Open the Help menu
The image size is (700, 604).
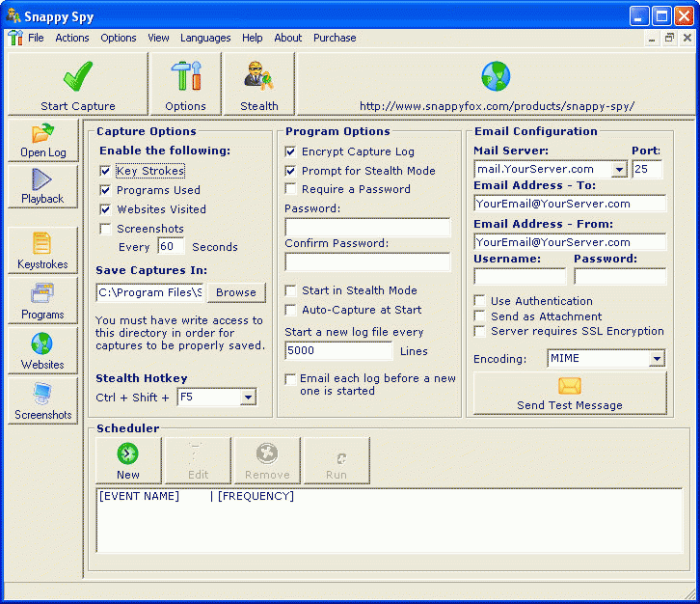(x=253, y=38)
